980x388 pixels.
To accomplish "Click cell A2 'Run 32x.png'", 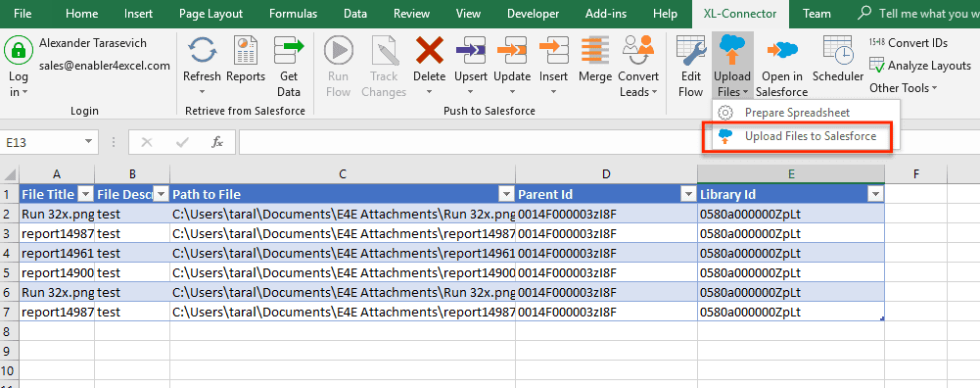I will click(x=57, y=215).
